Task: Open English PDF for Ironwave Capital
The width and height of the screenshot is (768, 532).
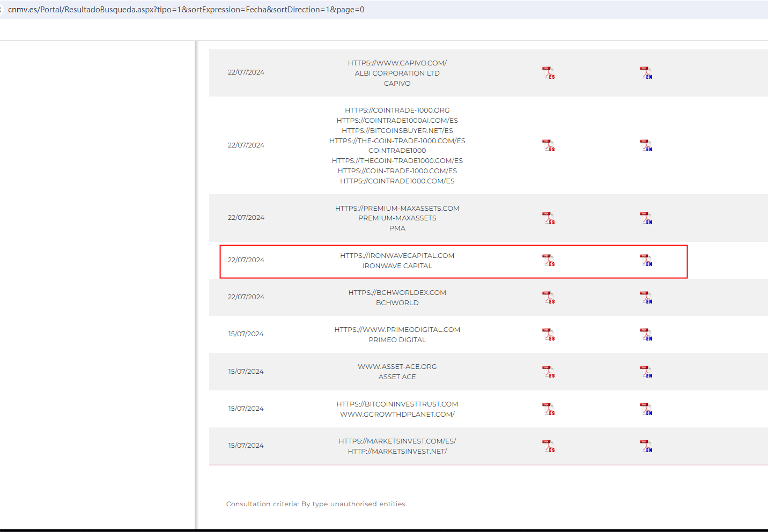Action: click(x=646, y=260)
